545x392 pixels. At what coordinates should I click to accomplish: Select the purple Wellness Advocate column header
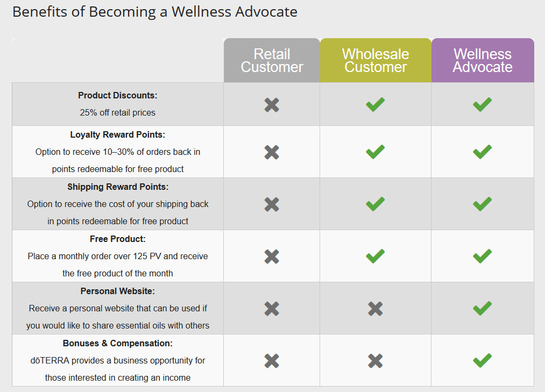click(x=483, y=60)
